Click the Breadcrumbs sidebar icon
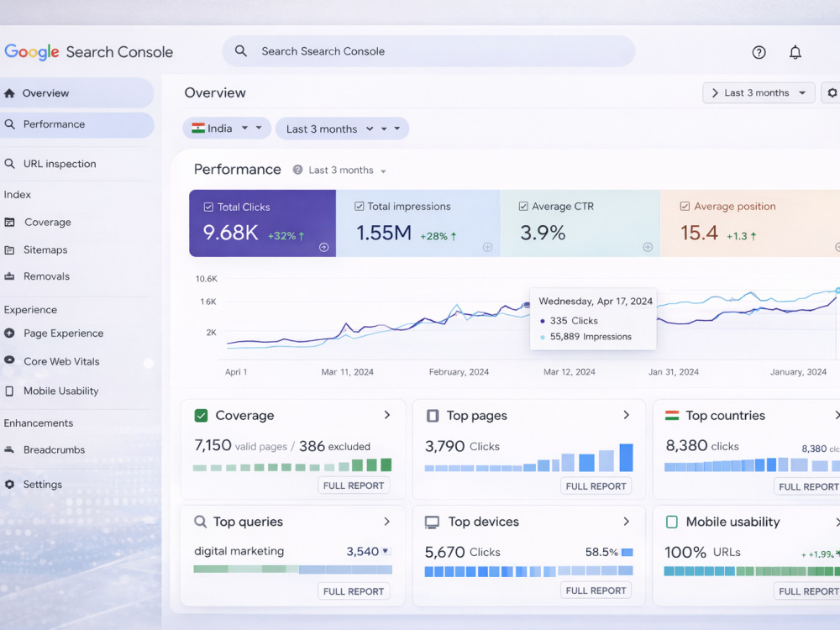The height and width of the screenshot is (630, 840). 9,449
